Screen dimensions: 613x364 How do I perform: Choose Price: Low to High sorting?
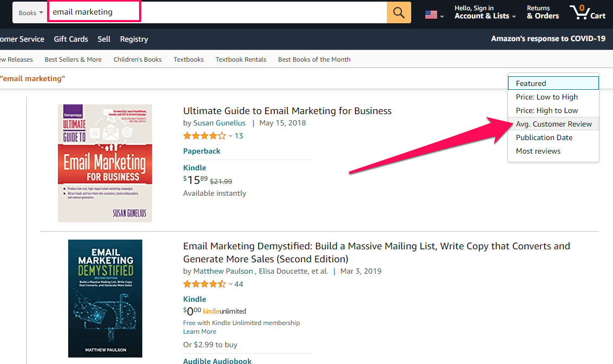546,97
